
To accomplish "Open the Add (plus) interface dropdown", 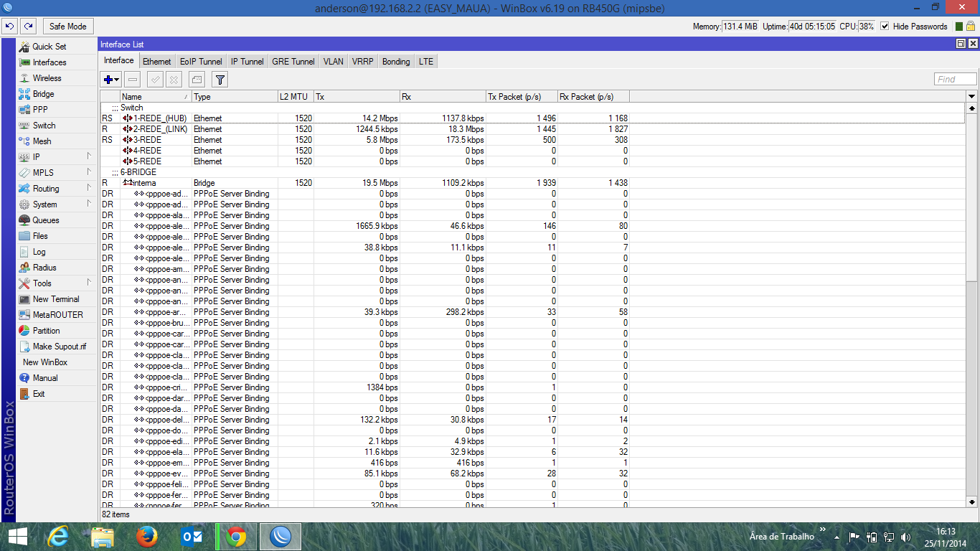I will 111,80.
